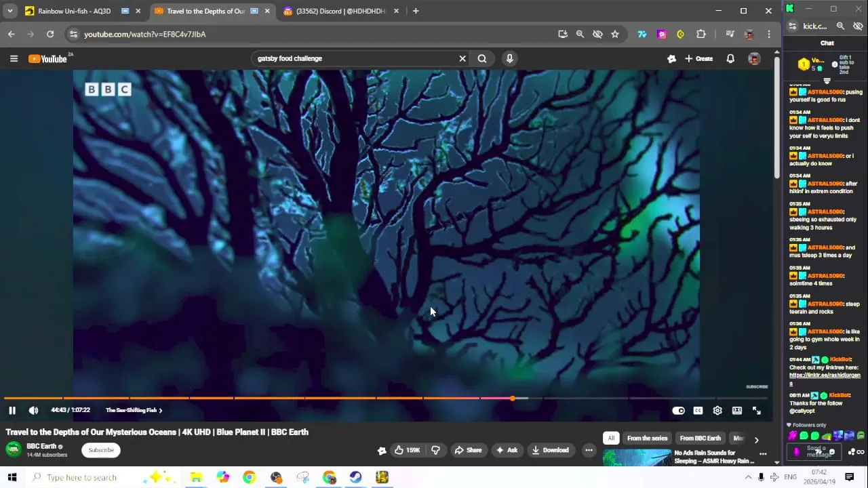The image size is (868, 488).
Task: Open the BBC Earth channel avatar
Action: (x=14, y=450)
